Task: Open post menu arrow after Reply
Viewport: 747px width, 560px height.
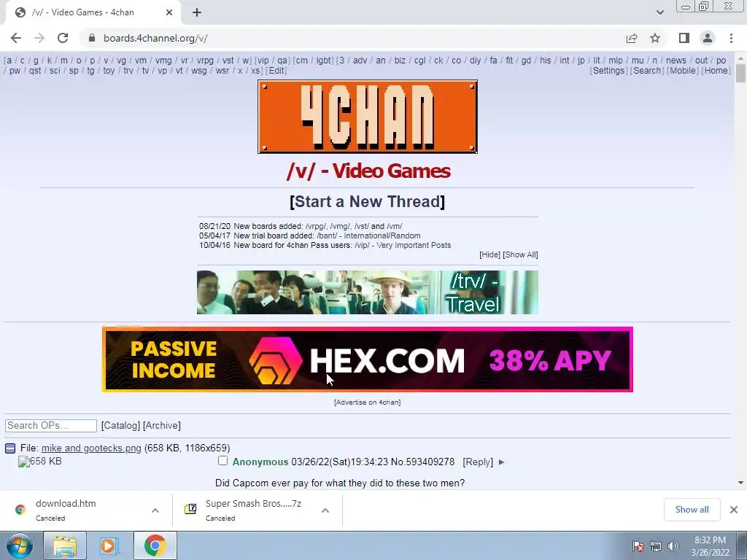Action: pos(501,462)
